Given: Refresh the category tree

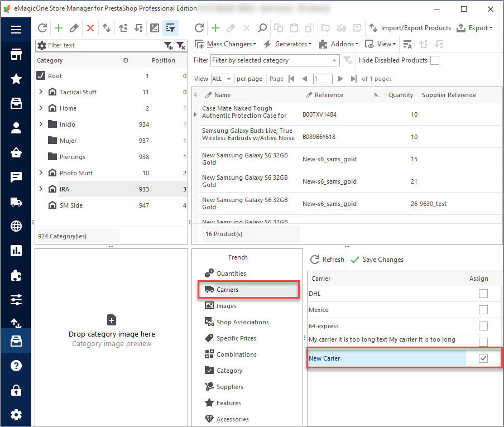Looking at the screenshot, I should click(42, 28).
